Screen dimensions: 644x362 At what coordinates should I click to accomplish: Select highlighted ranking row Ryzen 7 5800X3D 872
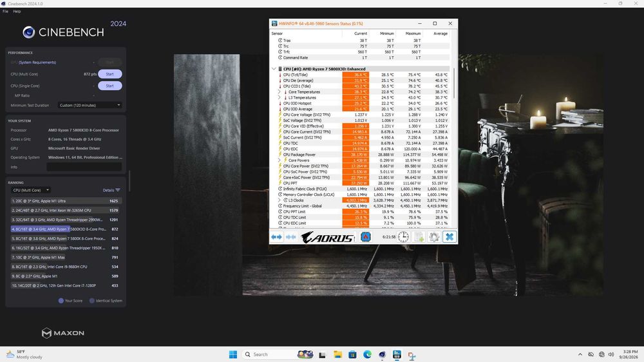65,229
